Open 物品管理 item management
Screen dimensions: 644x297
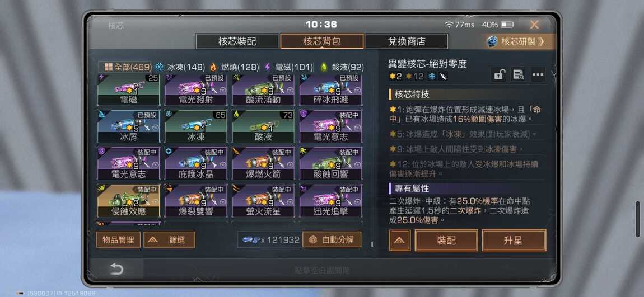[118, 239]
